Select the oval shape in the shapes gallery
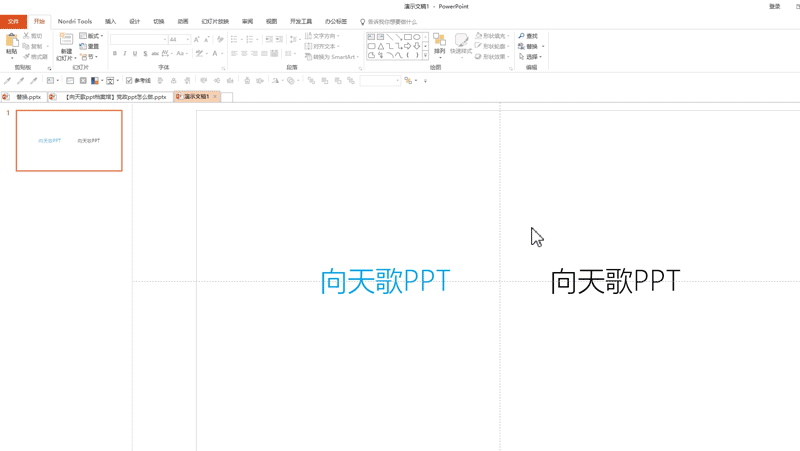800x451 pixels. point(417,37)
